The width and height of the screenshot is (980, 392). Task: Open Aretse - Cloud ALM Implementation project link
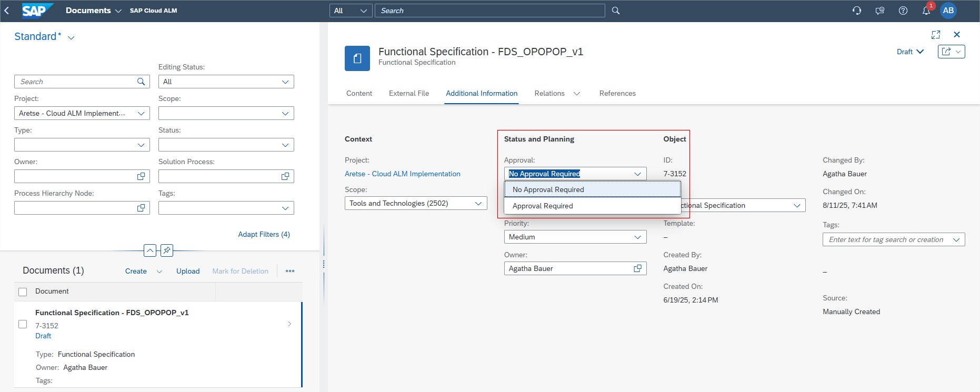tap(402, 174)
